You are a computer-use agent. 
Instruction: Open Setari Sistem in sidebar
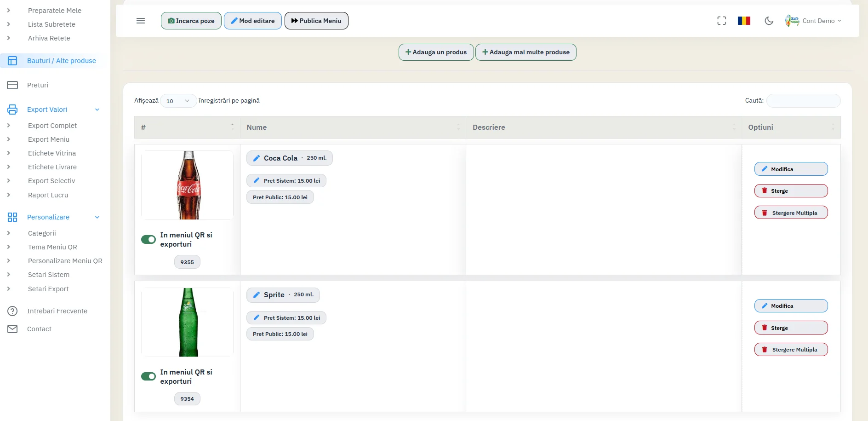49,275
